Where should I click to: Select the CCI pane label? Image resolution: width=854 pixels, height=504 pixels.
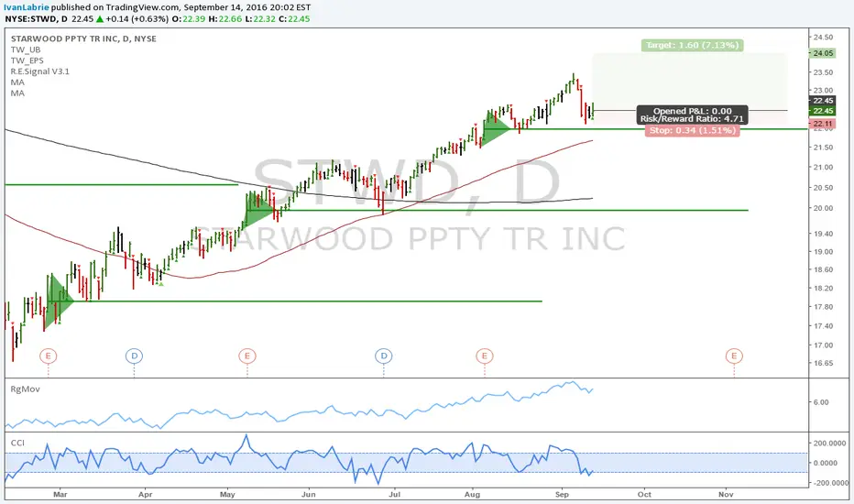(x=18, y=443)
